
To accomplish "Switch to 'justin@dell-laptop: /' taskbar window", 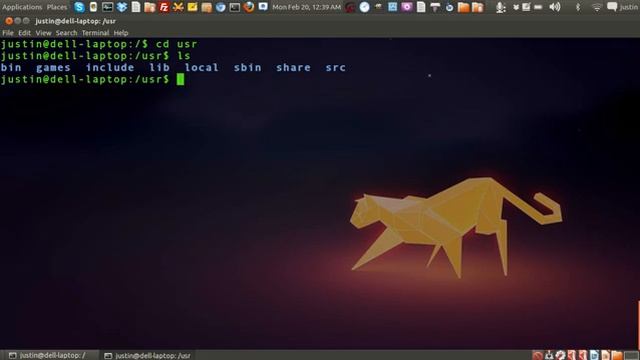I will [x=50, y=355].
